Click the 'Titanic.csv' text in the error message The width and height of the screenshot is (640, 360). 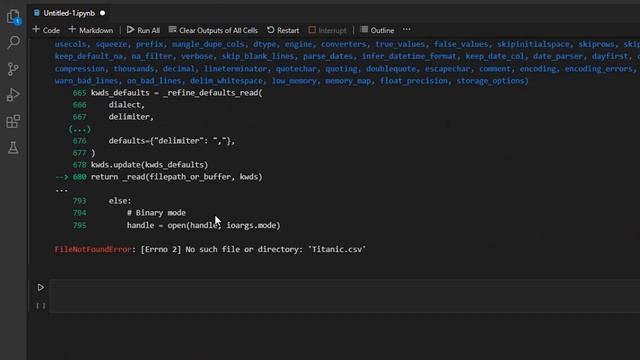pos(337,249)
